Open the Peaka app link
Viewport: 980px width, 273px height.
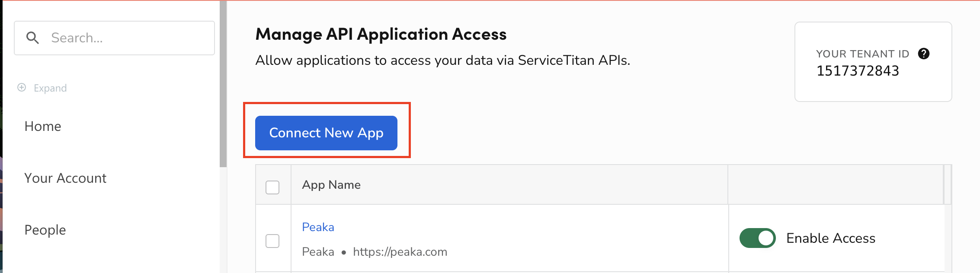coord(318,227)
